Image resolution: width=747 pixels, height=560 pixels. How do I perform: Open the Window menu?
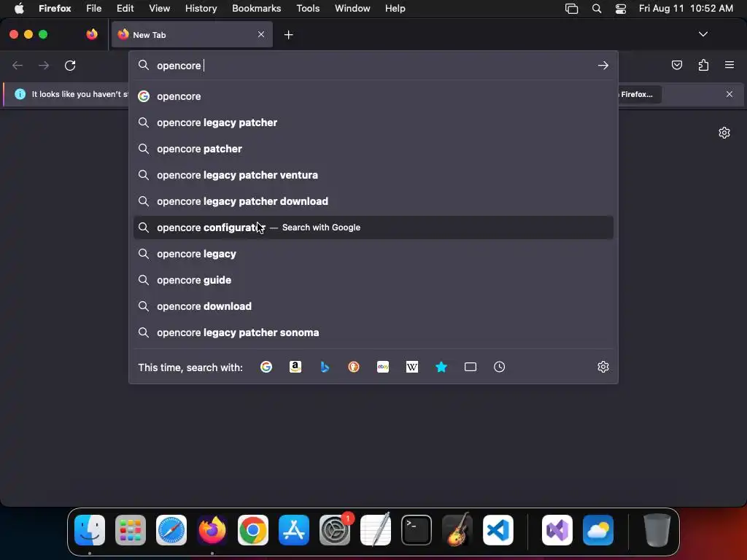click(352, 8)
